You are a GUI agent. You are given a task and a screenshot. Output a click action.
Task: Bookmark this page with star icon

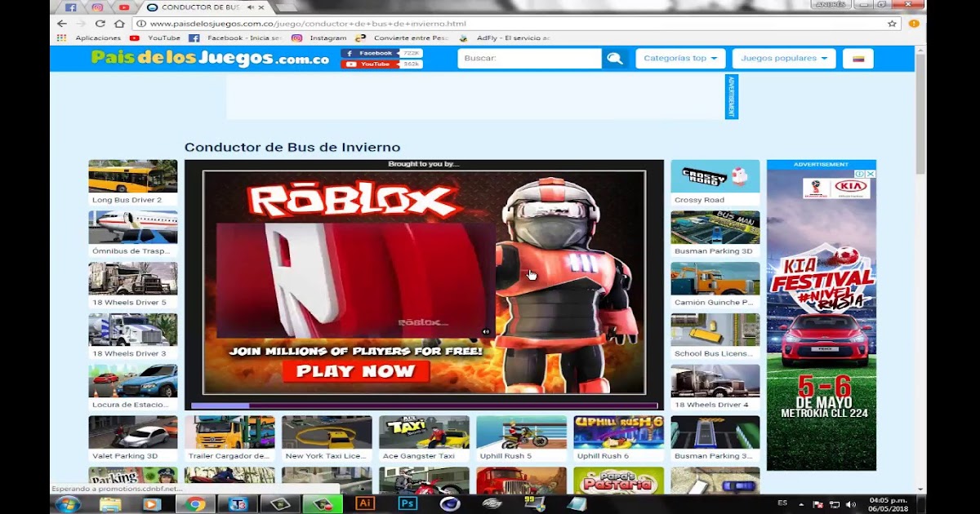892,24
